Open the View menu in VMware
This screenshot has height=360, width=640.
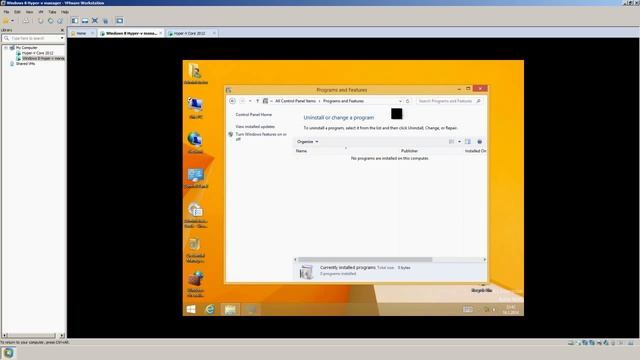[29, 12]
